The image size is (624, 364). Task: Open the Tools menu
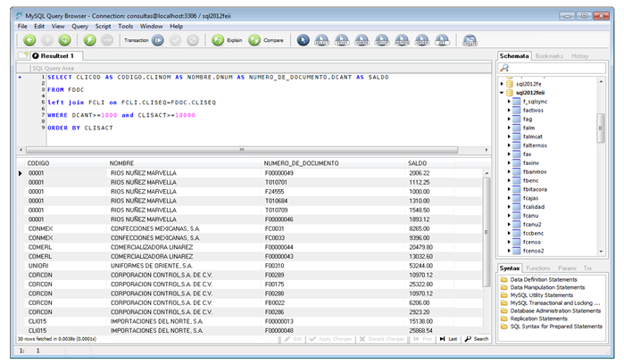pos(125,26)
